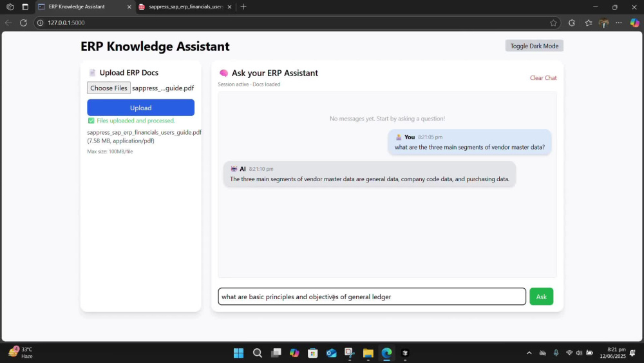Reload the current page
Viewport: 644px width, 363px height.
pyautogui.click(x=23, y=23)
